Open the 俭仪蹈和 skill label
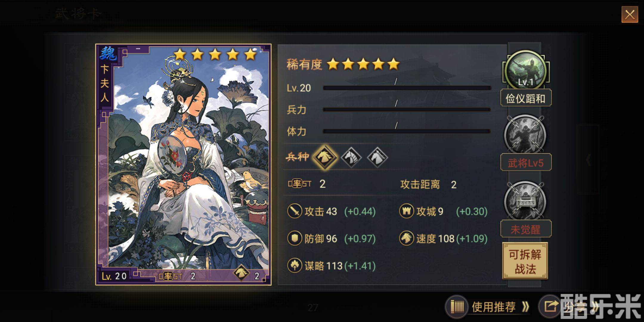 (526, 98)
